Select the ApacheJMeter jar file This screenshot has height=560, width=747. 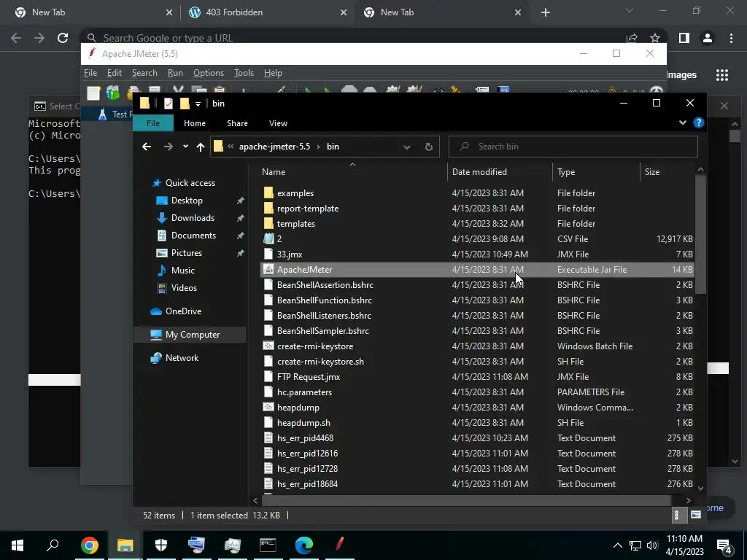click(x=477, y=270)
